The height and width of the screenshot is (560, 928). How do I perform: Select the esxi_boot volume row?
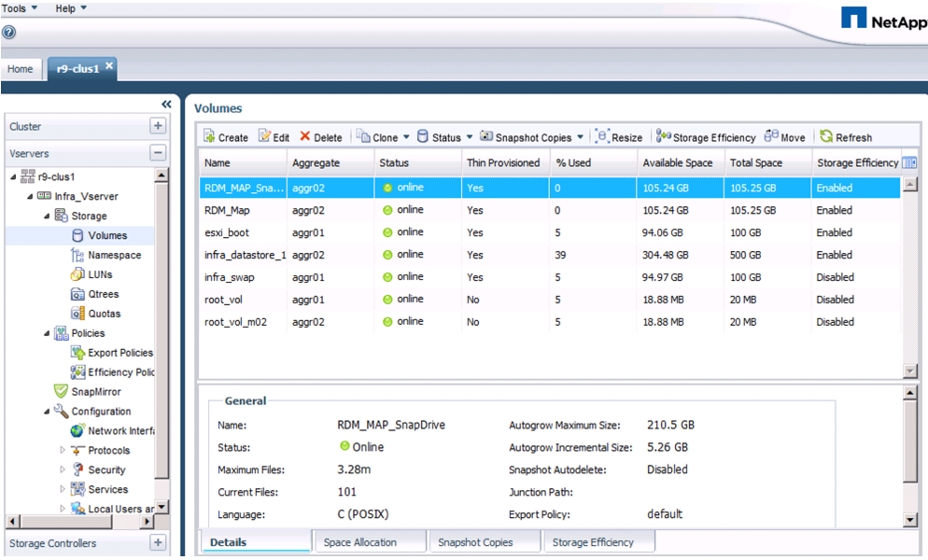pyautogui.click(x=550, y=232)
